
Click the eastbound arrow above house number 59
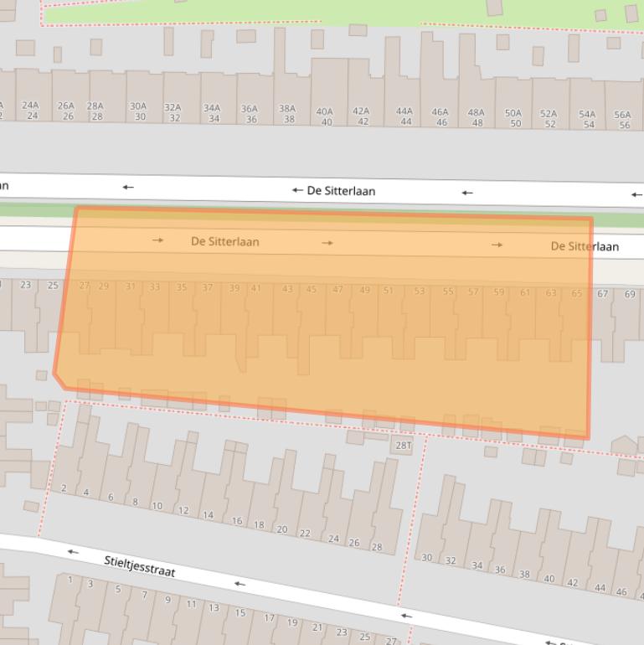click(x=497, y=245)
